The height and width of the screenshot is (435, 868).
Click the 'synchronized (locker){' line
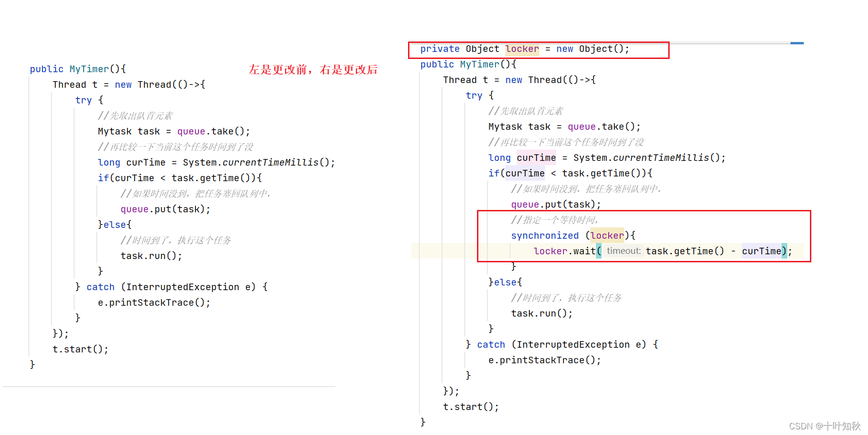coord(573,235)
